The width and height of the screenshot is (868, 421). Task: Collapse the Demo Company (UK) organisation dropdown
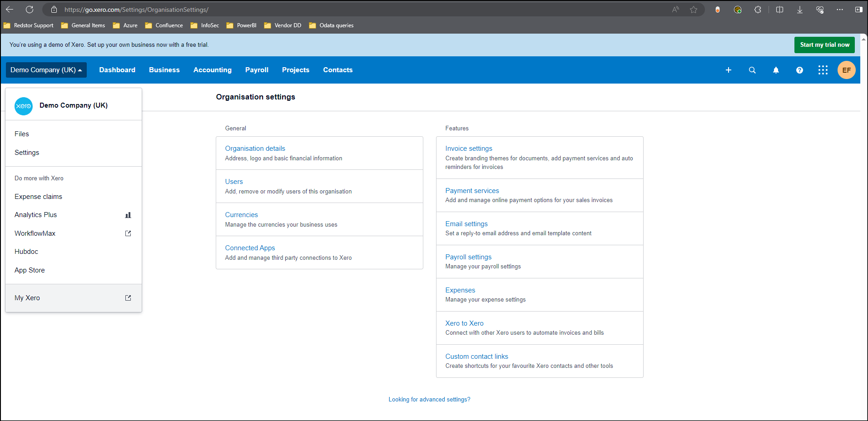coord(46,70)
